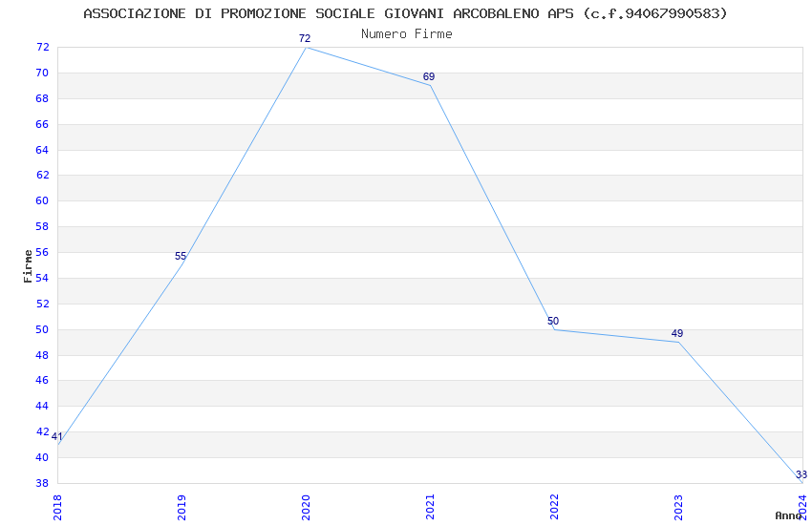The height and width of the screenshot is (525, 812).
Task: Click the data label 41 at 2018
Action: (x=56, y=436)
